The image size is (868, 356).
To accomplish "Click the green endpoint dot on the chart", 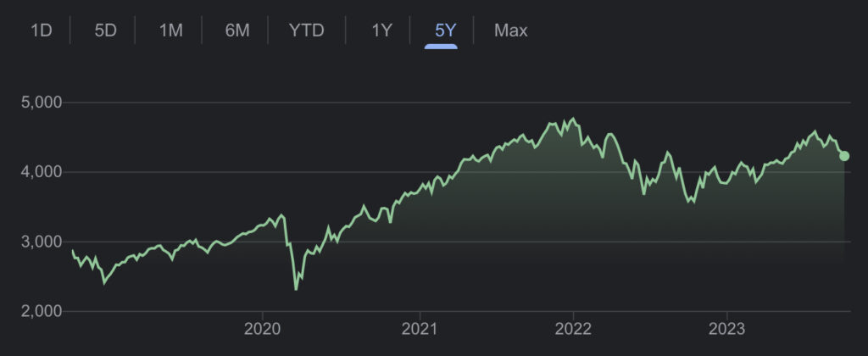I will [844, 155].
